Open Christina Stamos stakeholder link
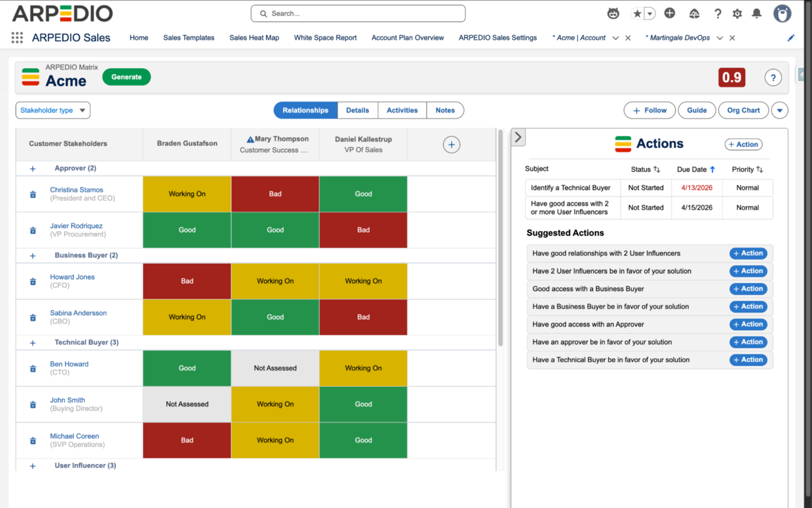The height and width of the screenshot is (508, 812). coord(77,190)
